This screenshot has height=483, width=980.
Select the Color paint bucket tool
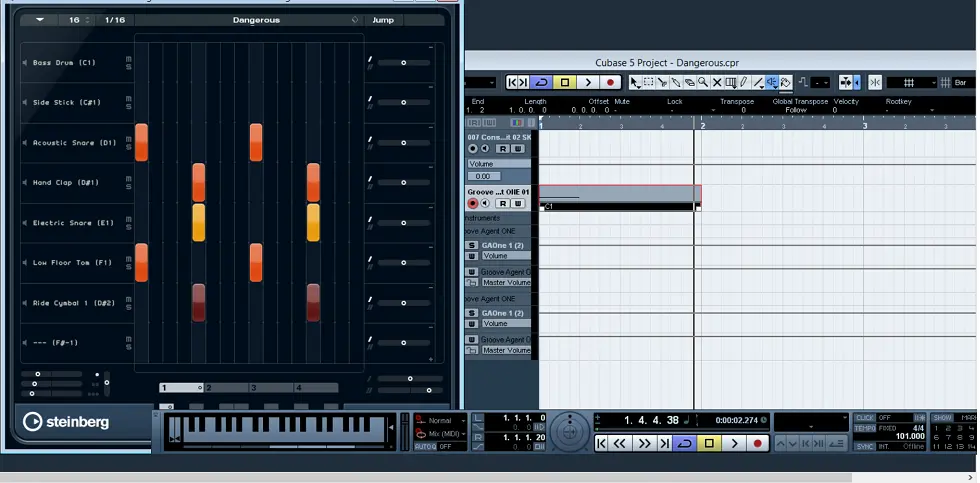pyautogui.click(x=786, y=82)
